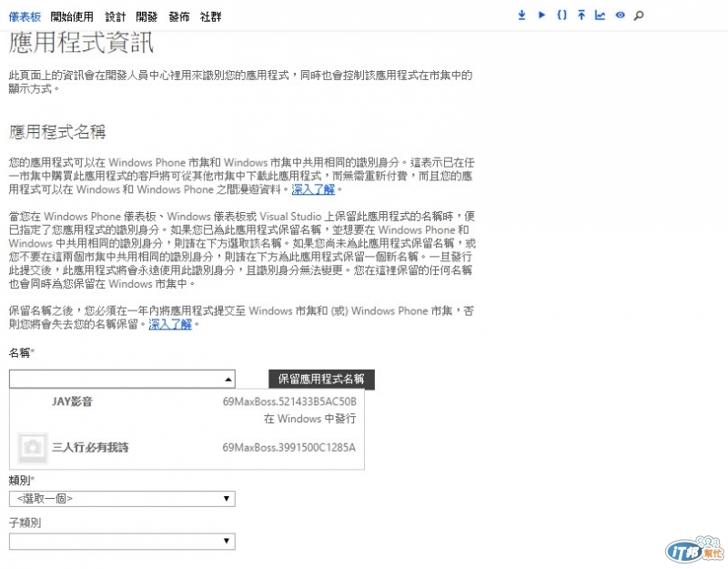Image resolution: width=728 pixels, height=569 pixels.
Task: Open the 社群 menu item
Action: pos(210,17)
